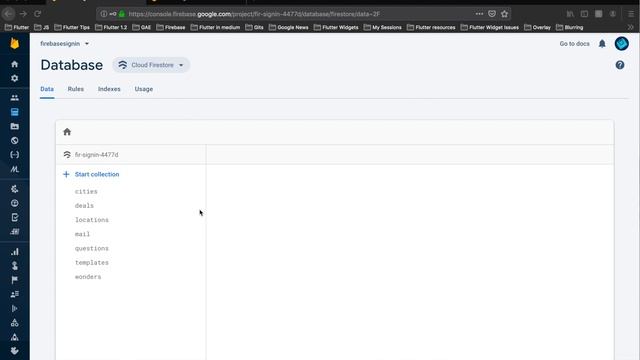Image resolution: width=640 pixels, height=360 pixels.
Task: Open Flutter in medium bookmark folder
Action: (x=215, y=27)
